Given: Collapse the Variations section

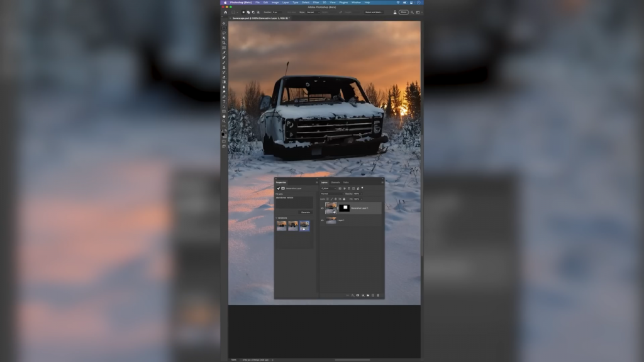Looking at the screenshot, I should [x=277, y=218].
